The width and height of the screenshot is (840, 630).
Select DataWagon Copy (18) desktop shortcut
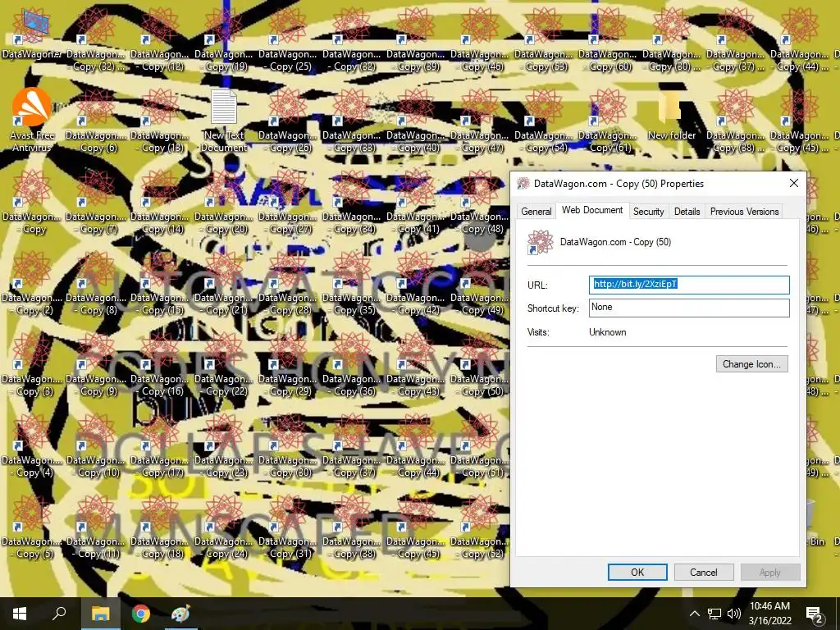pos(160,526)
